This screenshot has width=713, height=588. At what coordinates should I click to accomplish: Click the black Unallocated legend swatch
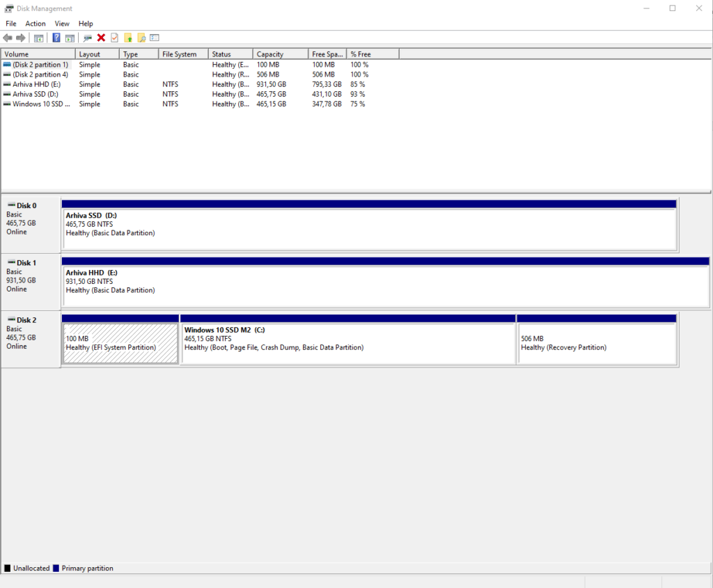coord(7,568)
